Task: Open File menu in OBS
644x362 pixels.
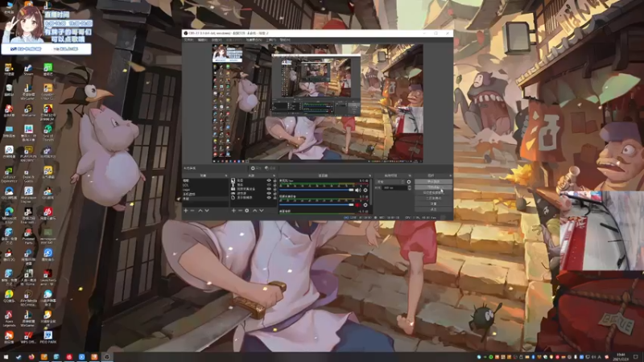Action: tap(188, 39)
